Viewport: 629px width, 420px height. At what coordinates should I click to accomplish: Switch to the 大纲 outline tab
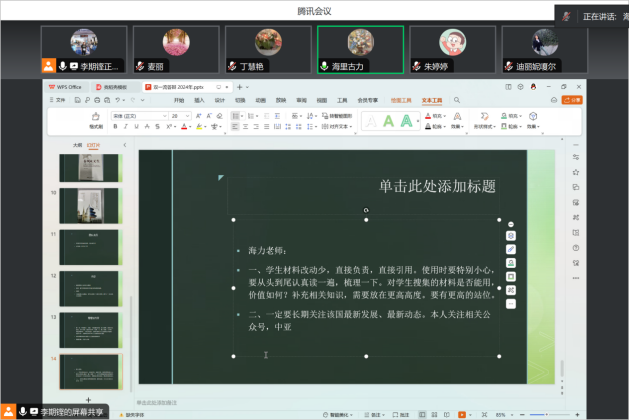[x=77, y=145]
